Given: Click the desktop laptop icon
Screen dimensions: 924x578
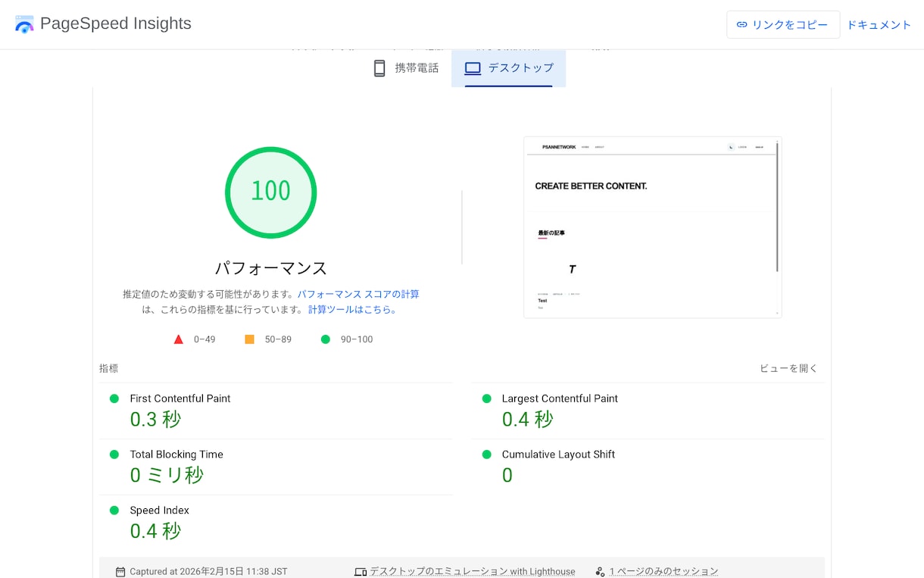Looking at the screenshot, I should [473, 68].
